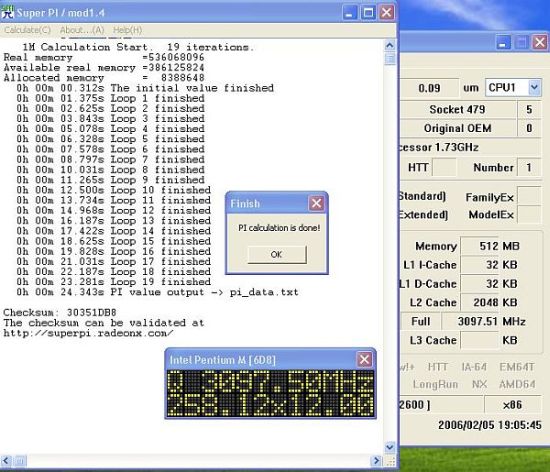The image size is (550, 472).
Task: Close the Super PI window
Action: pos(387,13)
